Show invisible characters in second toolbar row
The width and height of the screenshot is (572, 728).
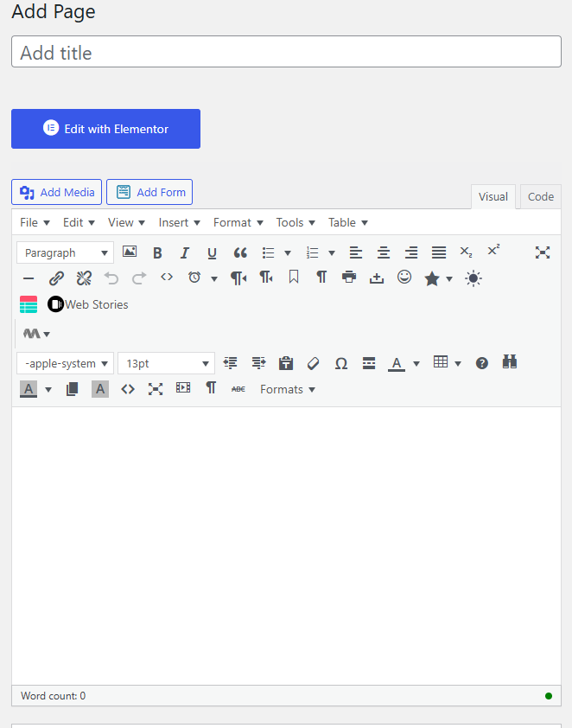click(x=321, y=278)
